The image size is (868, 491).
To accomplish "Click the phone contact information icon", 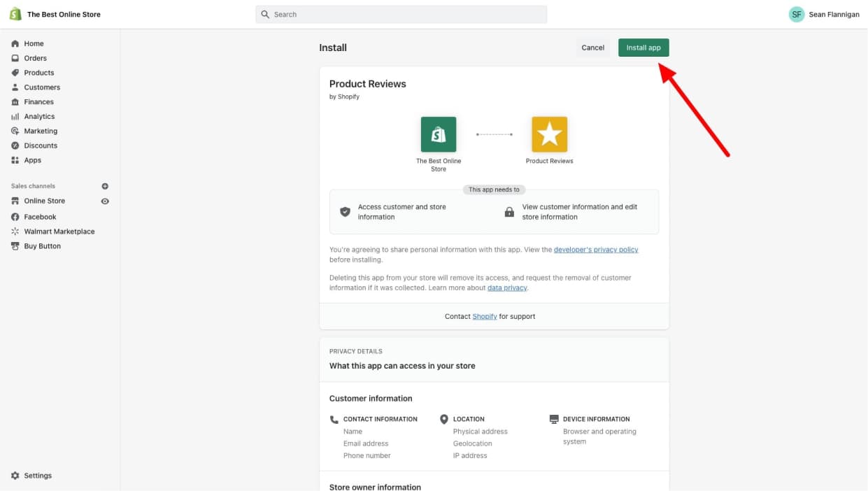I will tap(334, 419).
